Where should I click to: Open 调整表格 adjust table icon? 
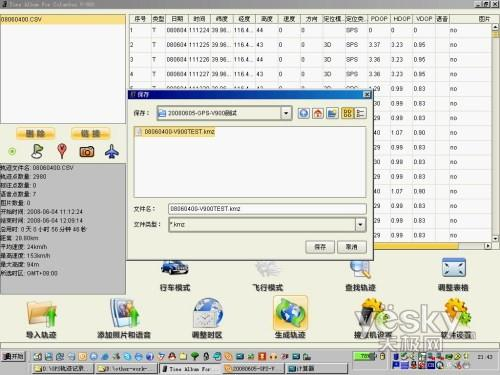(454, 267)
